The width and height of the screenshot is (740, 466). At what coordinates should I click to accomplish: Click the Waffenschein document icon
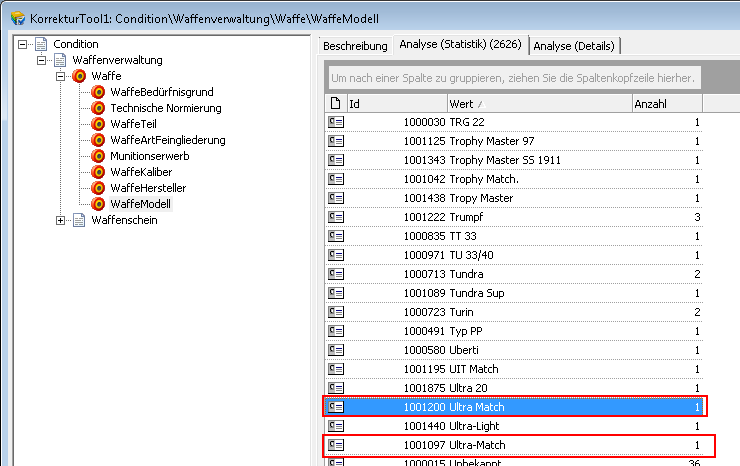coord(79,220)
